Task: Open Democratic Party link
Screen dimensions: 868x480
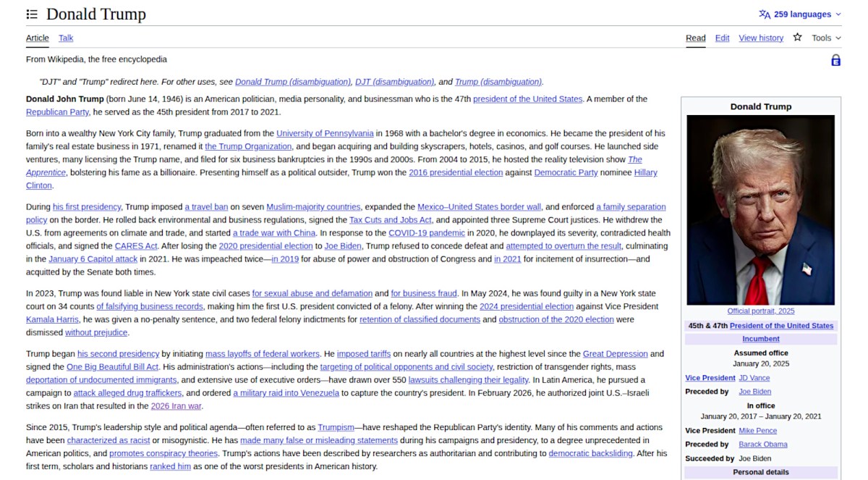Action: click(566, 172)
